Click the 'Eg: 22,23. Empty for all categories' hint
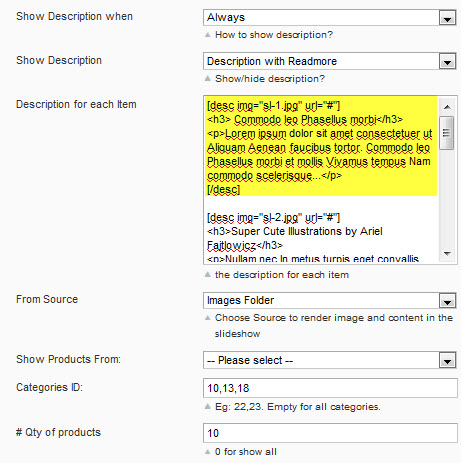This screenshot has height=463, width=461. (298, 407)
